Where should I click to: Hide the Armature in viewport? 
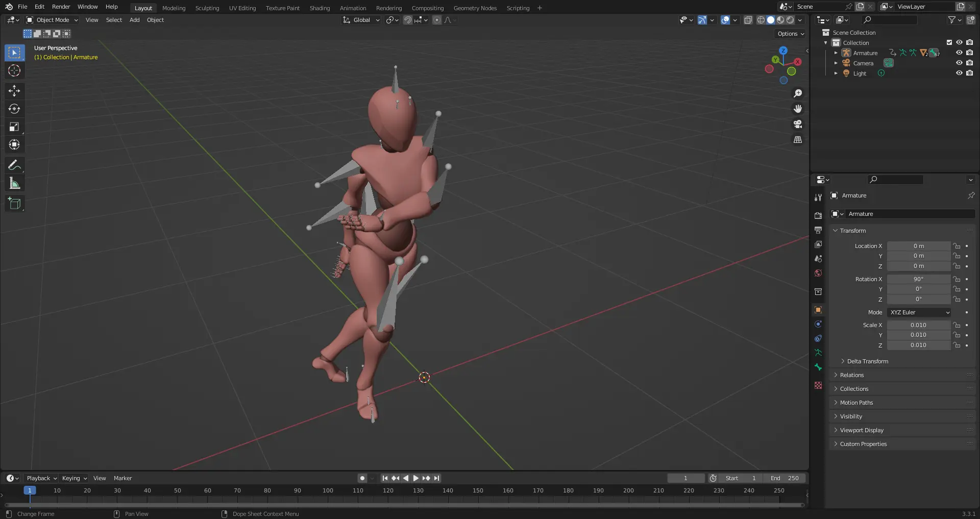tap(959, 53)
